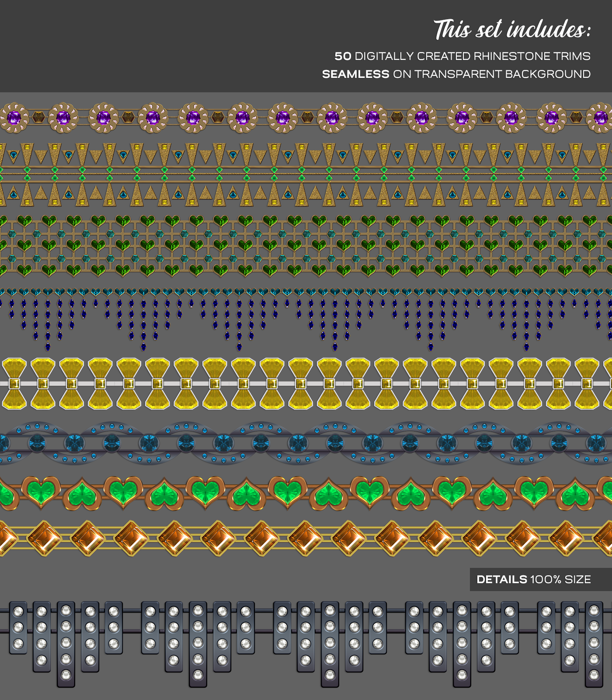Select the orange diamond gem trim
This screenshot has height=700, width=612.
point(306,538)
